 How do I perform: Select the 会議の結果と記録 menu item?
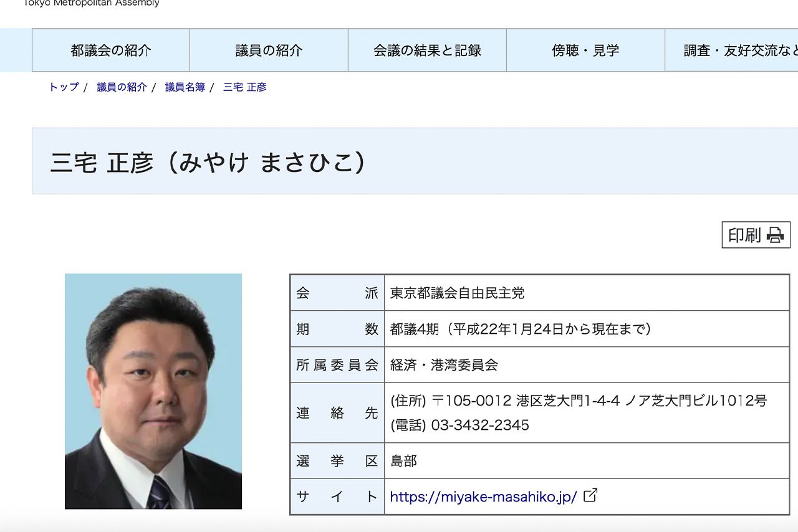click(426, 50)
